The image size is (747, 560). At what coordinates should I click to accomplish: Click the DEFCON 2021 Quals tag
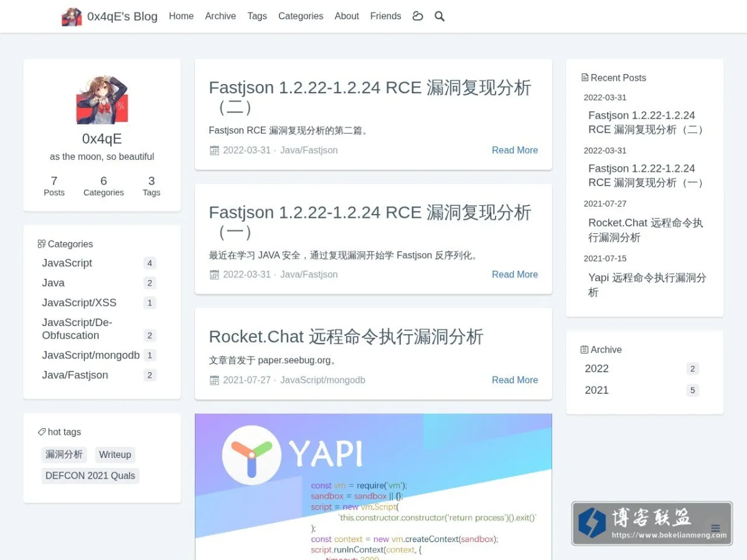pos(90,476)
